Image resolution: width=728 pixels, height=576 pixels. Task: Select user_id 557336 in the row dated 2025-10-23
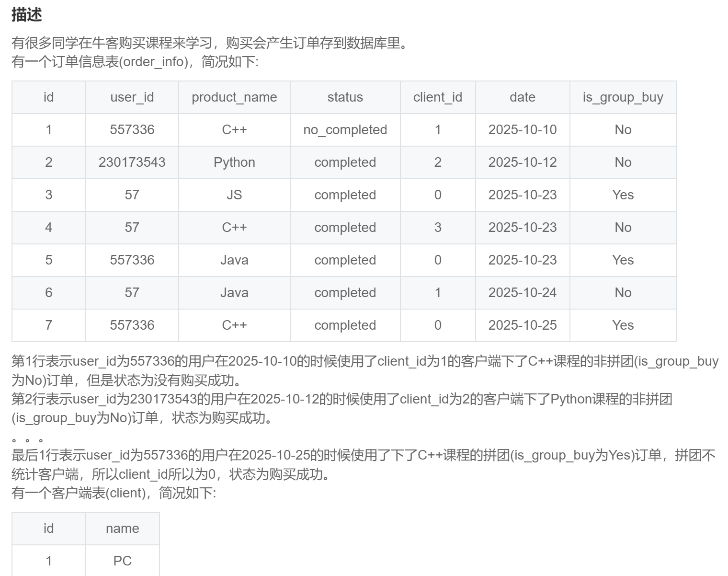[x=132, y=260]
